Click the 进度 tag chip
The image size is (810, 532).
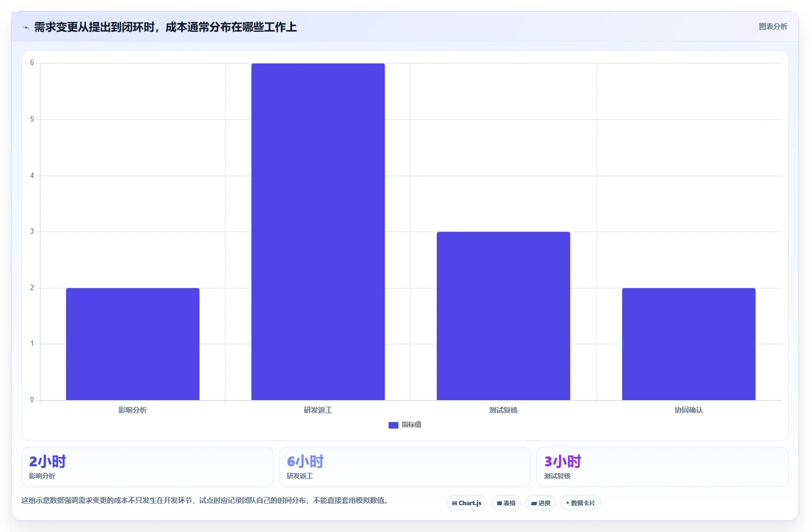[541, 503]
